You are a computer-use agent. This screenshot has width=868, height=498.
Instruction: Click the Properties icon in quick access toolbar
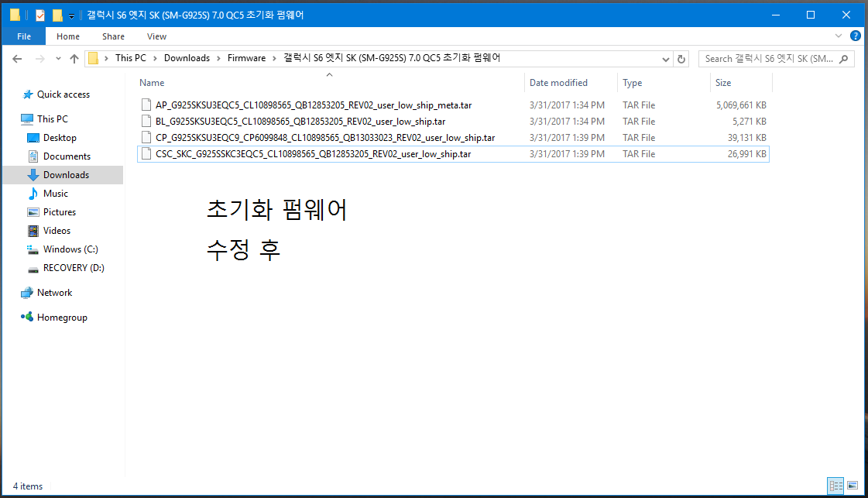[40, 15]
